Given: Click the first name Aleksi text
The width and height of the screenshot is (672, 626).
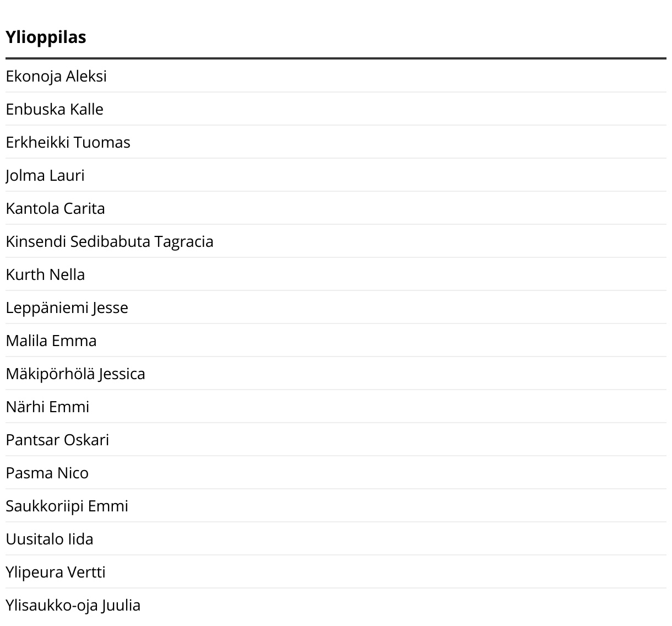Looking at the screenshot, I should click(x=86, y=76).
